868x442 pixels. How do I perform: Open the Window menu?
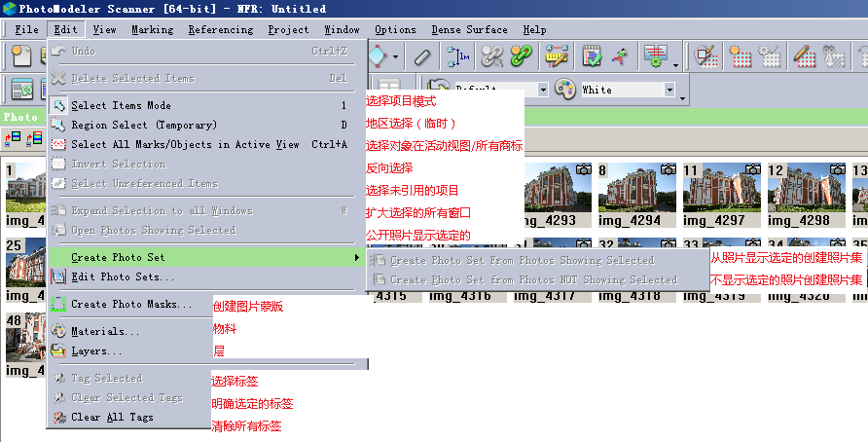point(342,29)
